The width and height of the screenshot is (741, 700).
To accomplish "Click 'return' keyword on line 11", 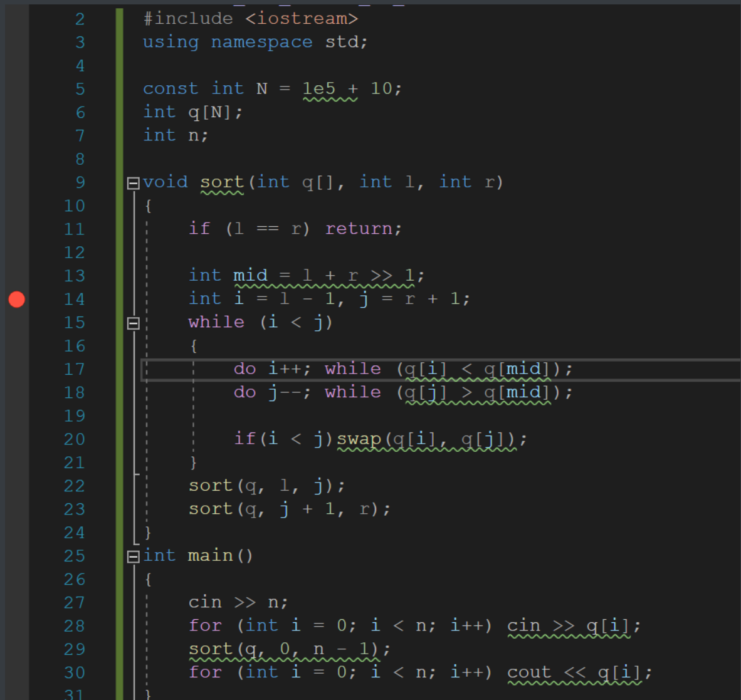I will pyautogui.click(x=359, y=229).
